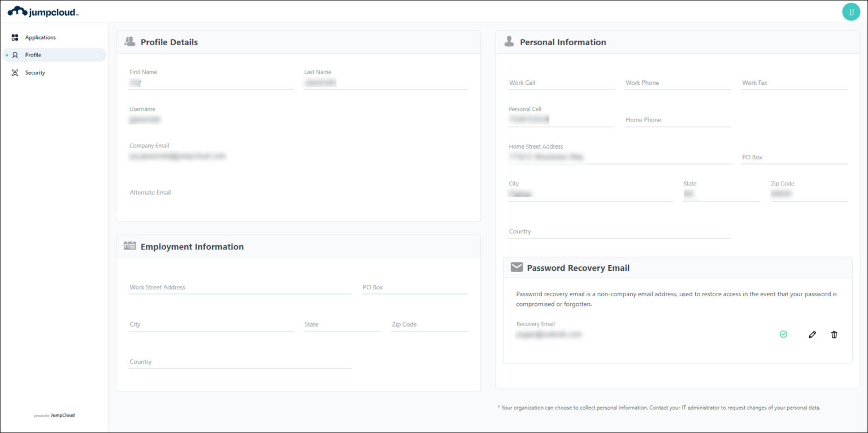The width and height of the screenshot is (868, 433).
Task: Click the Personal Information person icon
Action: 509,41
